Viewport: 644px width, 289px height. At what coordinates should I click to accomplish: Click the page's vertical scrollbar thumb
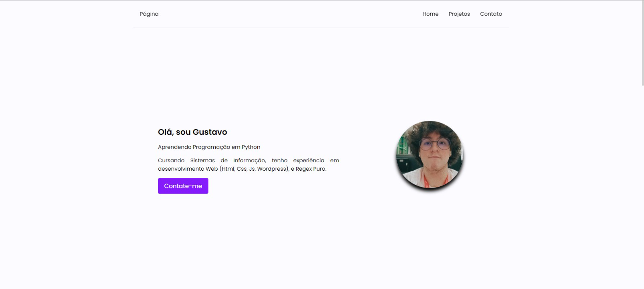642,43
